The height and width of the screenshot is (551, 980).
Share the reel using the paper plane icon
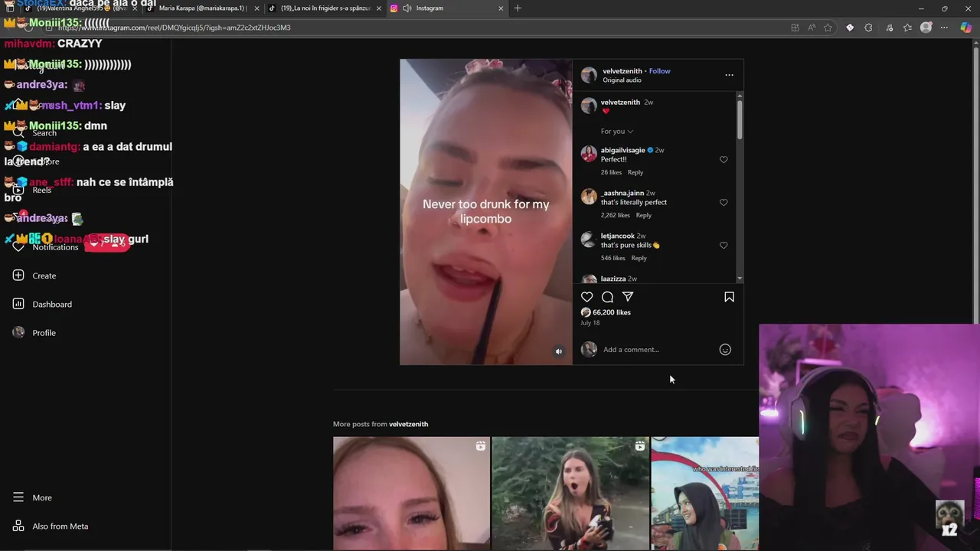pyautogui.click(x=628, y=297)
